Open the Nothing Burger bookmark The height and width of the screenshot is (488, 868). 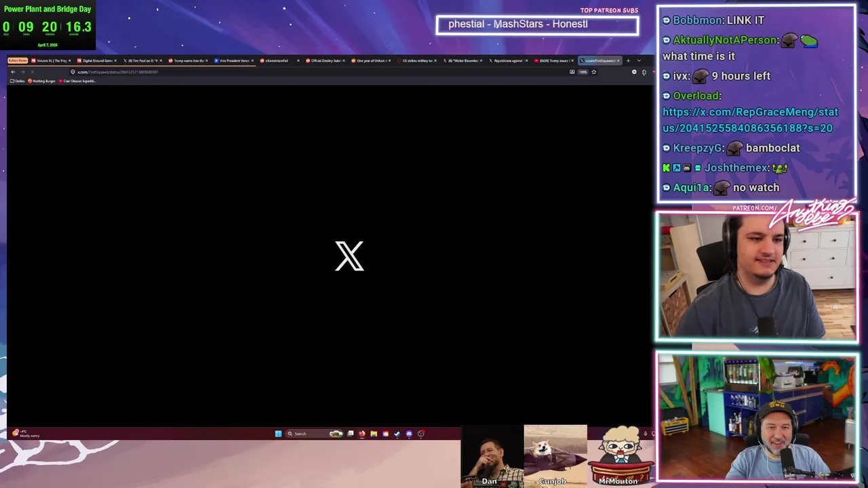click(x=41, y=81)
